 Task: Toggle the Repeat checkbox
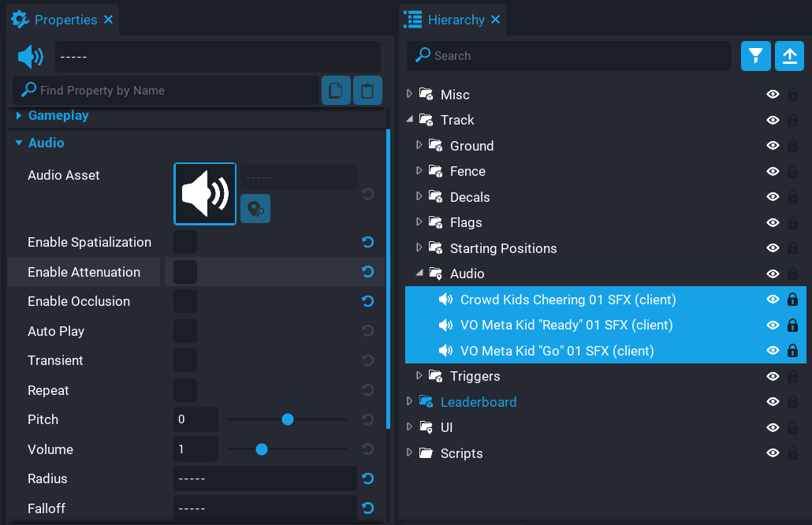(x=185, y=390)
